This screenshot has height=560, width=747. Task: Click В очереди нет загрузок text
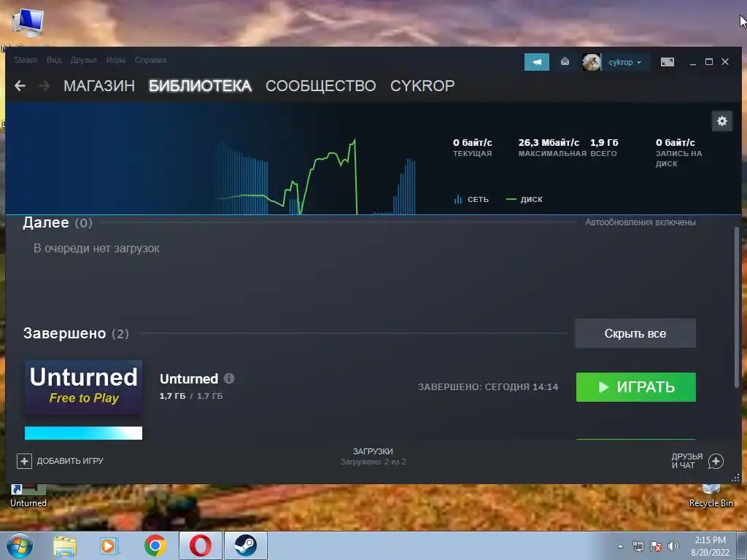point(96,248)
